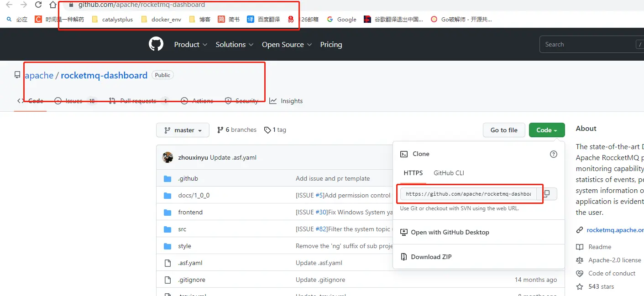Open the help question mark in Clone dialog

(554, 154)
